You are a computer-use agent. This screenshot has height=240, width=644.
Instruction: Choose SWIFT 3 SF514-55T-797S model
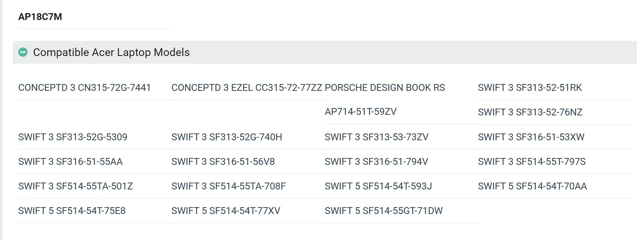[x=532, y=162]
